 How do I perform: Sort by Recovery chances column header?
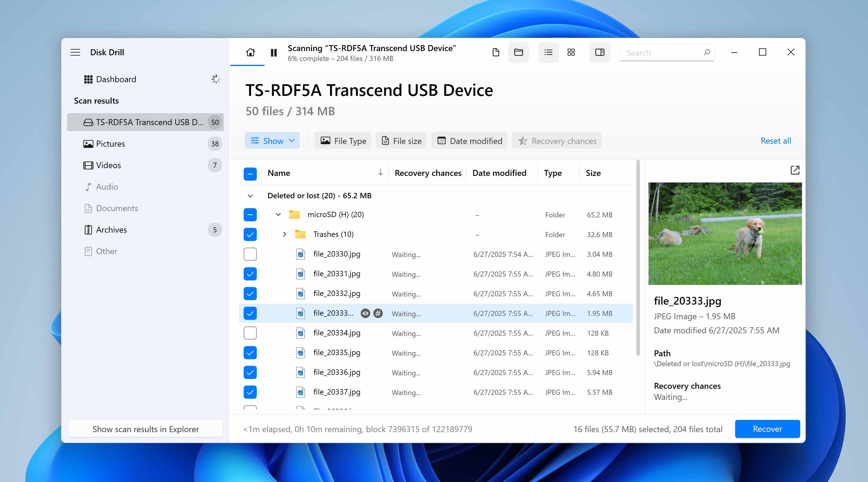coord(428,173)
